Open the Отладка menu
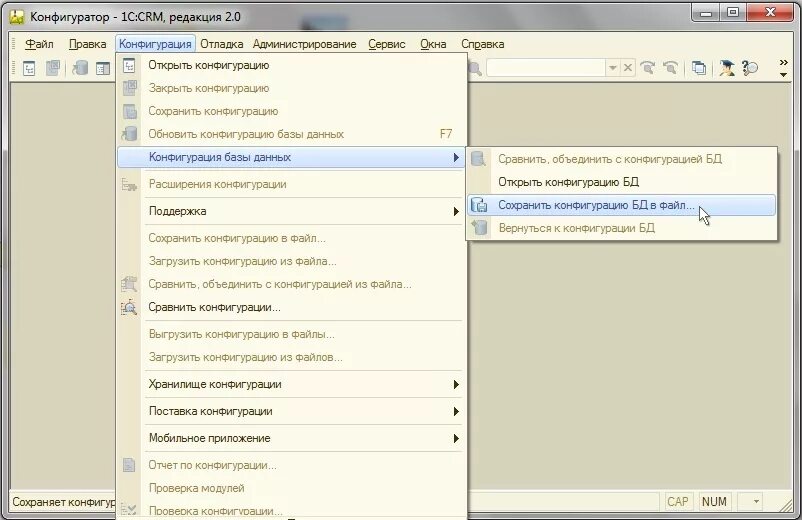The width and height of the screenshot is (802, 520). (221, 44)
